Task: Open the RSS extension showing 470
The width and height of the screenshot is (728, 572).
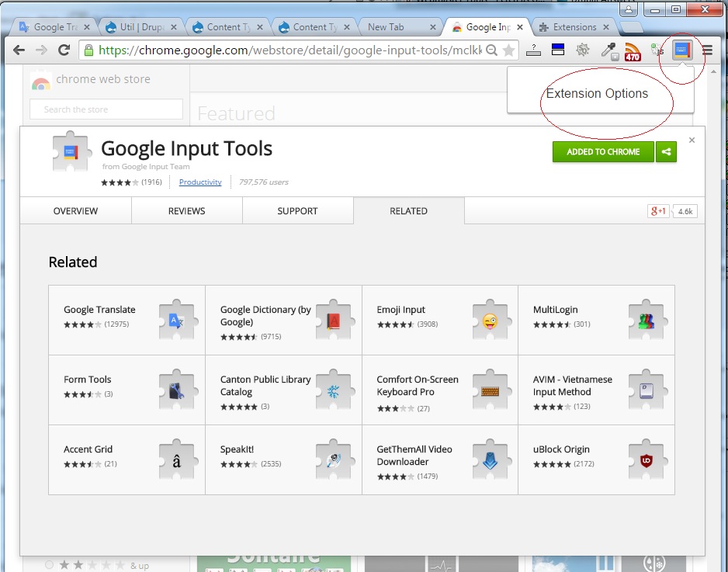Action: click(633, 51)
